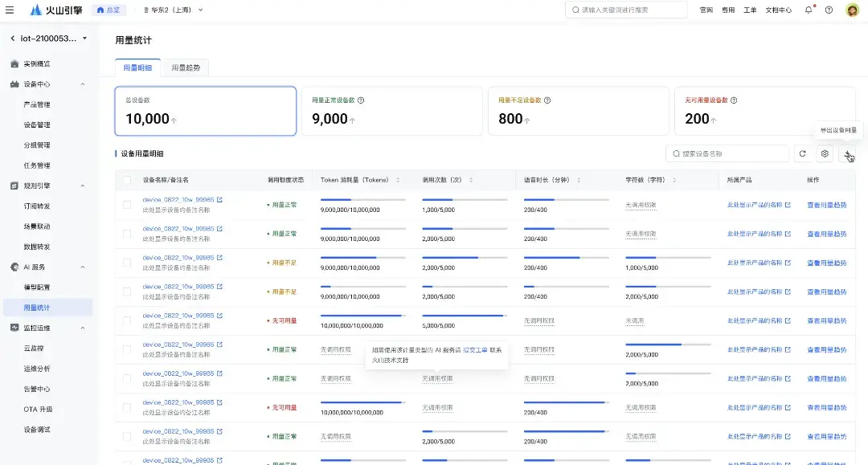The height and width of the screenshot is (465, 868).
Task: Open user avatar in top right
Action: click(x=853, y=10)
